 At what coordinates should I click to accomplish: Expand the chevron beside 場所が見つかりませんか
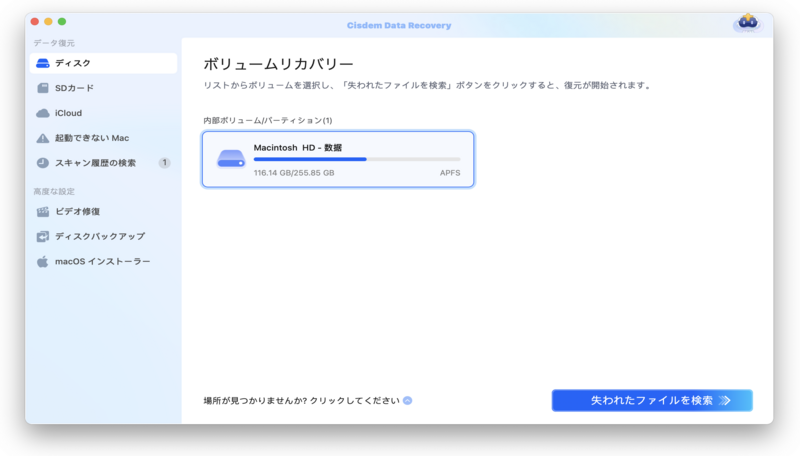tap(408, 401)
